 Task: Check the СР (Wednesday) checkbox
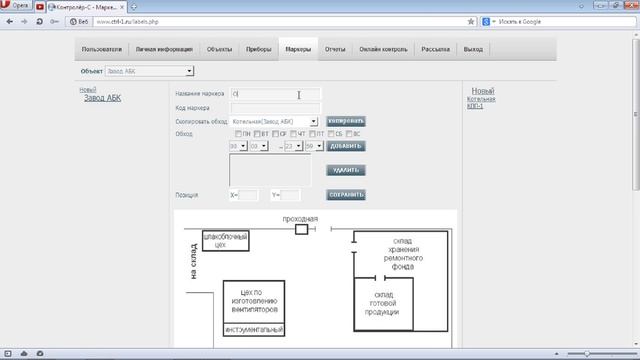coord(276,133)
